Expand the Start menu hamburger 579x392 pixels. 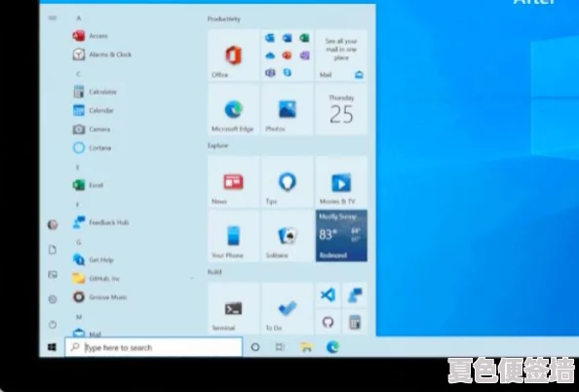(53, 18)
